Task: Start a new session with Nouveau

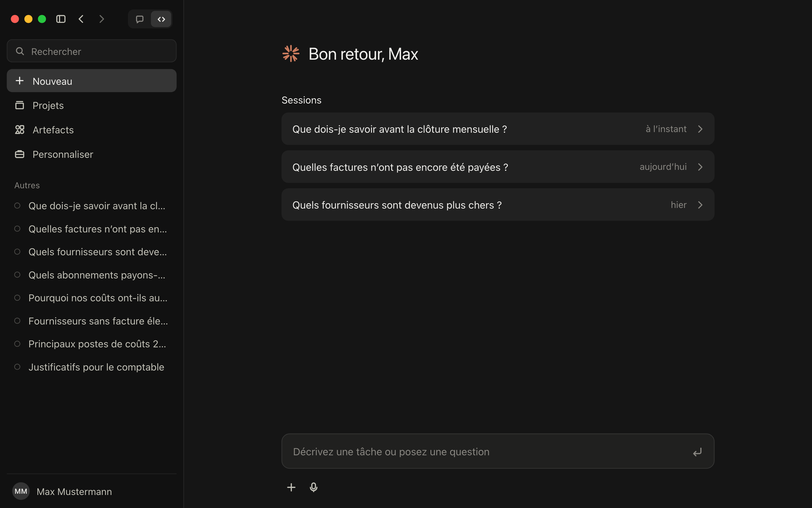Action: coord(92,81)
